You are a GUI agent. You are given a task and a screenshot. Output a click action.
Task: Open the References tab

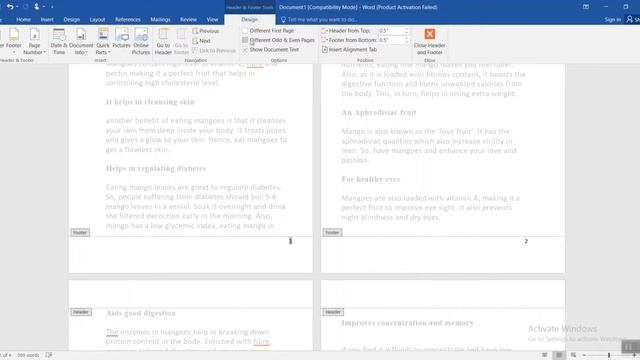point(128,20)
